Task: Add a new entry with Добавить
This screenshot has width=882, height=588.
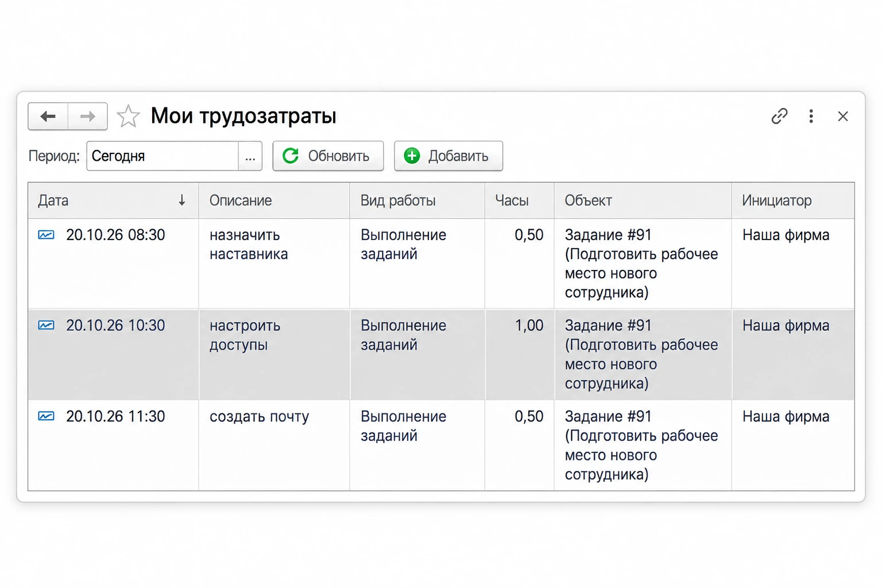Action: point(448,156)
